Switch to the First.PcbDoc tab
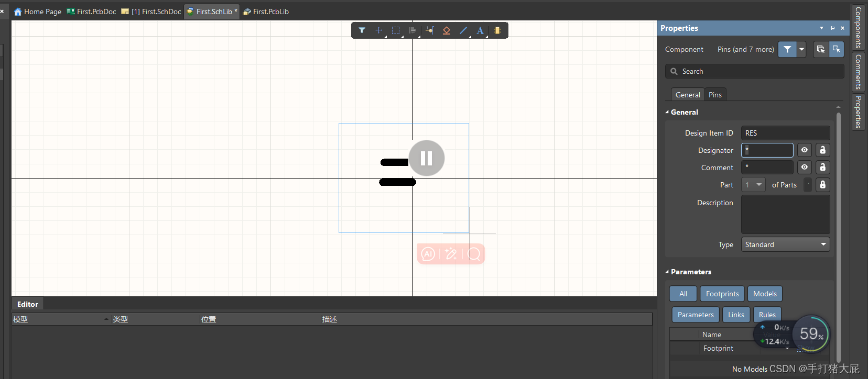The height and width of the screenshot is (379, 868). (92, 12)
